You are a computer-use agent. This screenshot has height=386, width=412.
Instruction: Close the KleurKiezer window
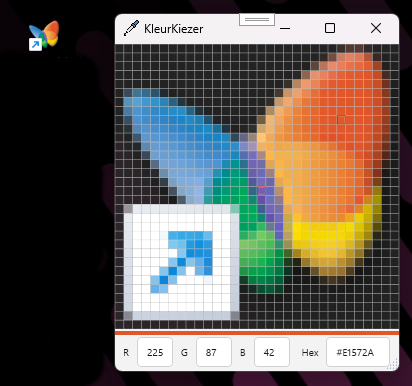[x=376, y=28]
